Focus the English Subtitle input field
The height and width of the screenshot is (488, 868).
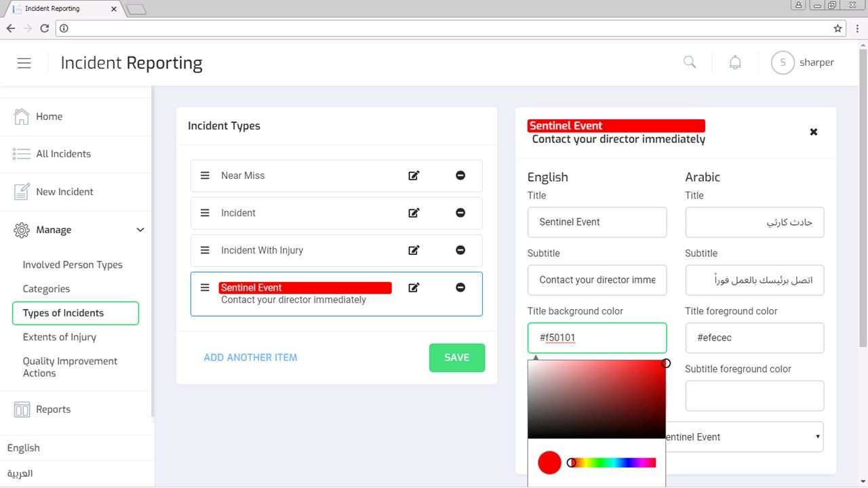click(x=597, y=280)
